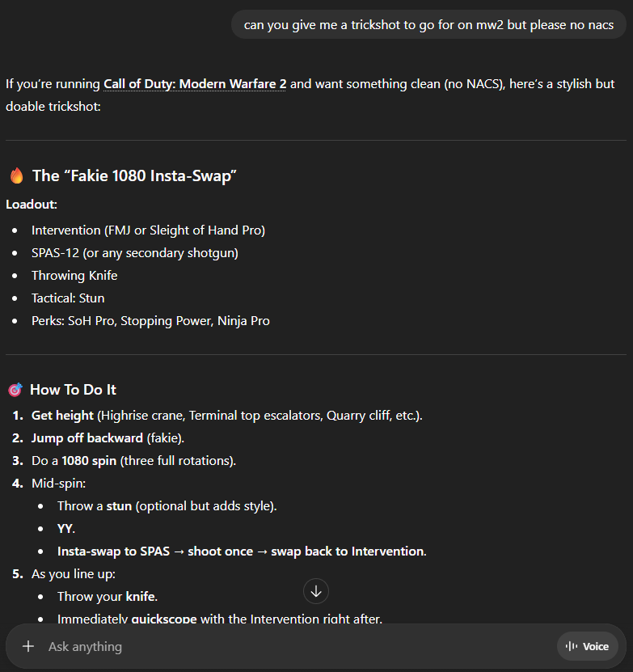This screenshot has height=672, width=633.
Task: Click the 'Tactical: Stun' list item
Action: pyautogui.click(x=68, y=298)
